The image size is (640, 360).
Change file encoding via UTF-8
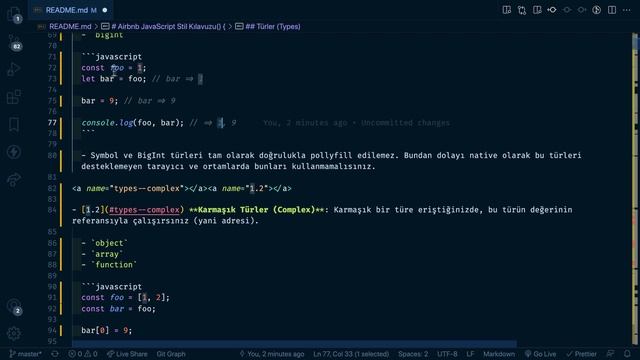tap(447, 354)
